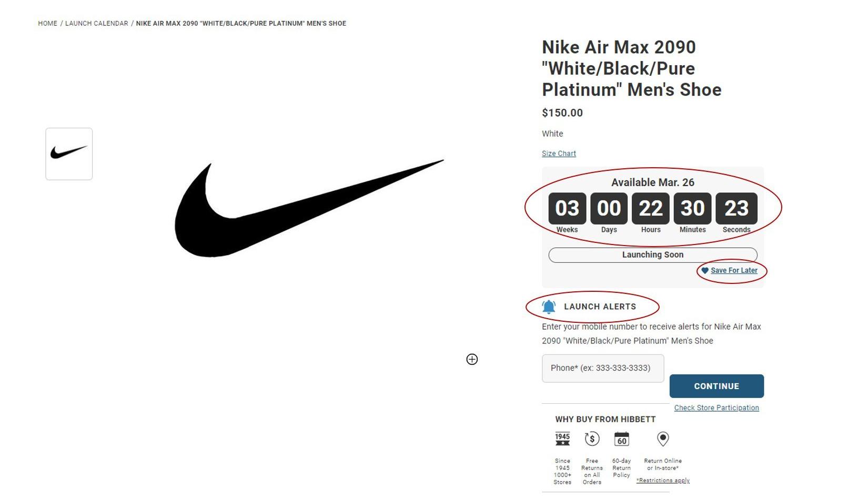The width and height of the screenshot is (868, 499).
Task: Open the Size Chart link
Action: tap(559, 154)
